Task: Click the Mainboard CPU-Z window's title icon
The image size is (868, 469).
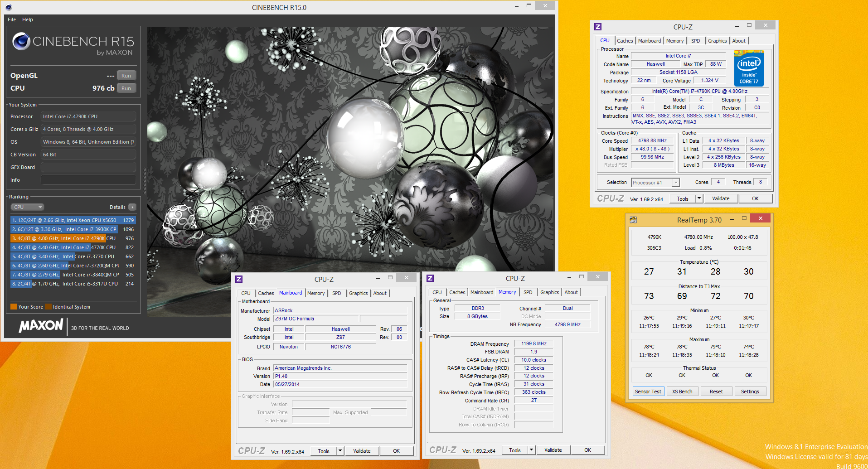Action: (239, 279)
